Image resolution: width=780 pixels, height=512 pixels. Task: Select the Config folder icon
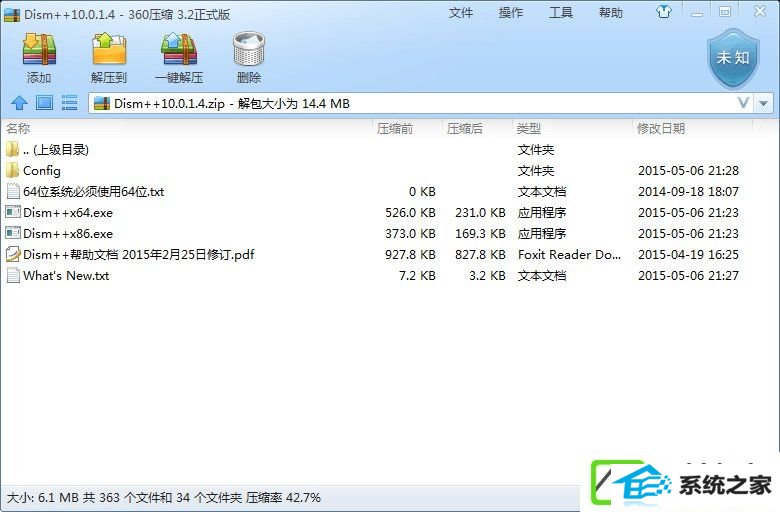(12, 170)
